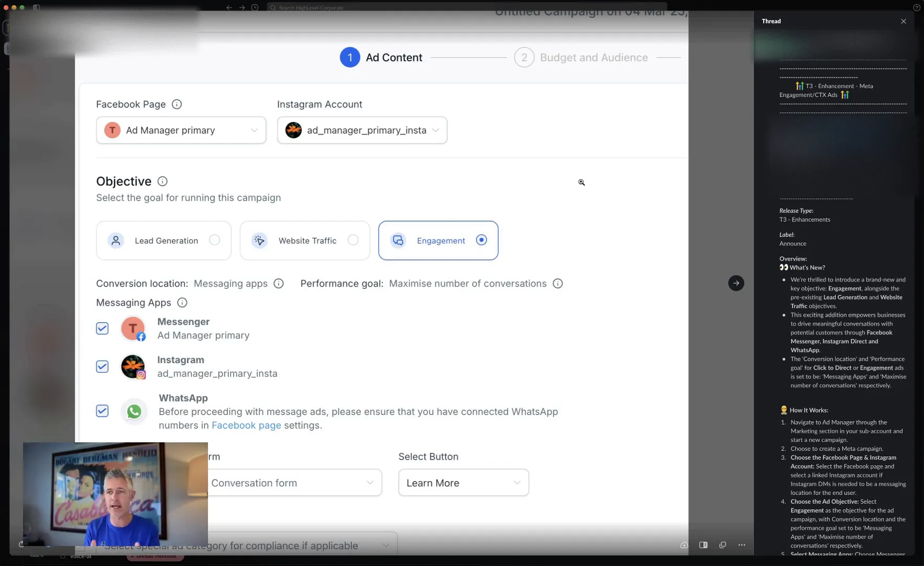Image resolution: width=924 pixels, height=566 pixels.
Task: Click the Website Traffic cursor icon
Action: [259, 241]
